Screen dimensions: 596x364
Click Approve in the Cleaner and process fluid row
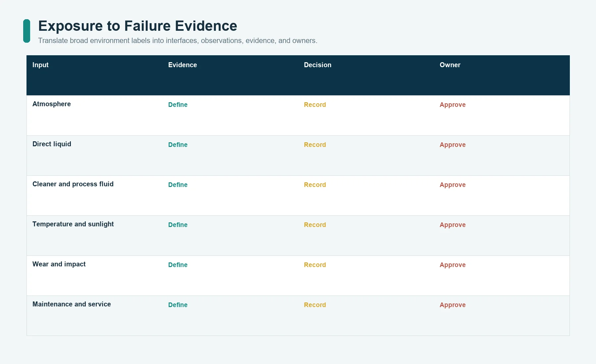pos(453,185)
